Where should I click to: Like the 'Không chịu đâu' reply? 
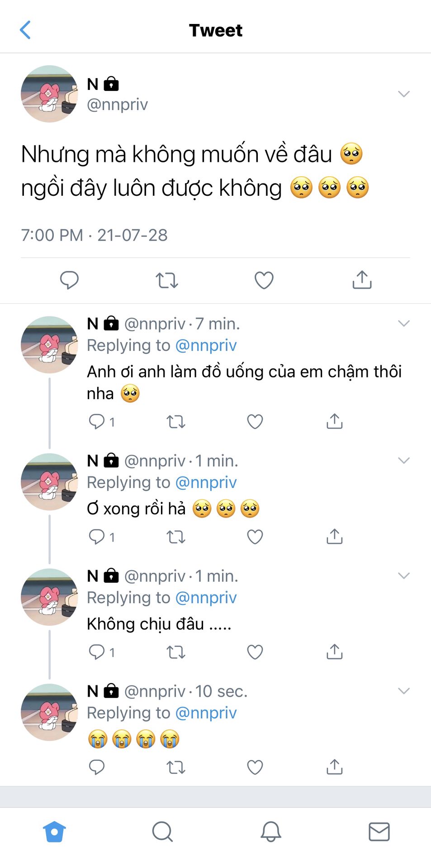click(x=255, y=652)
